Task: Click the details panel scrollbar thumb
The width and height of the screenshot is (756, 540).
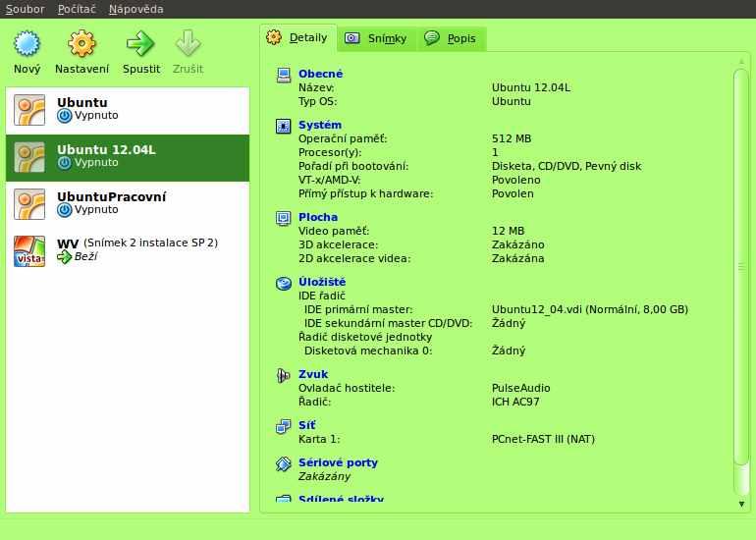Action: [x=741, y=267]
